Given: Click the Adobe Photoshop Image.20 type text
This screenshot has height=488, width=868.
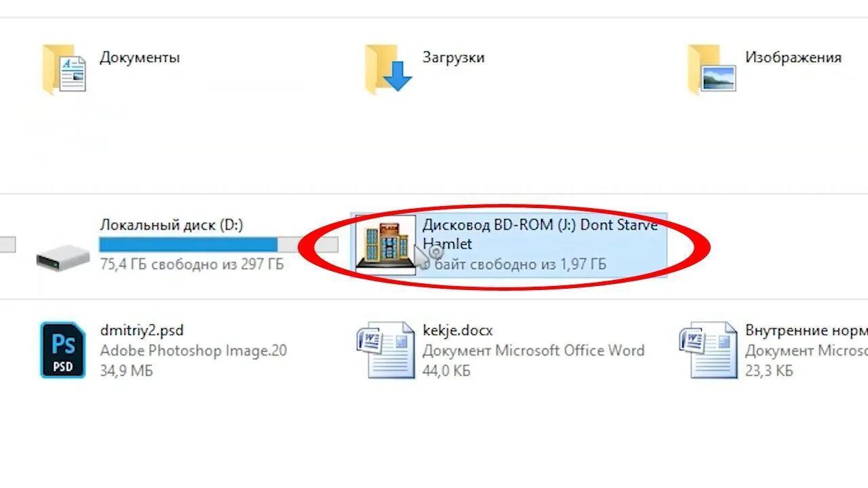Looking at the screenshot, I should click(193, 350).
